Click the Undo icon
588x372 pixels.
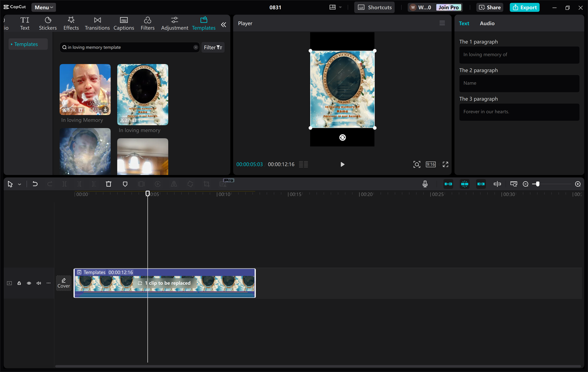[35, 184]
